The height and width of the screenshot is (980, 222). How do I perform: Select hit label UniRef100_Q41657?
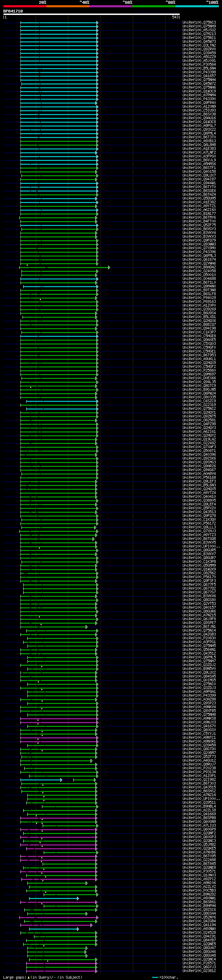199,76
